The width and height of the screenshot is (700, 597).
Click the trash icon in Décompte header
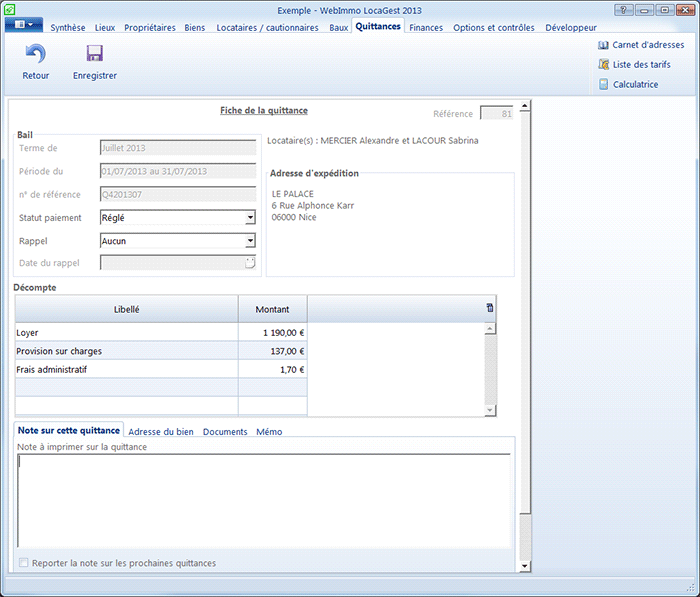[x=490, y=308]
